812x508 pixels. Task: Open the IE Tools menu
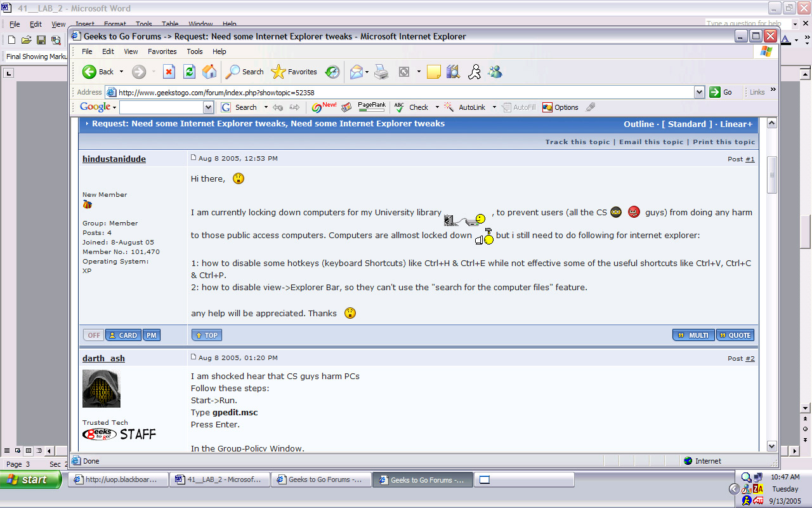pyautogui.click(x=195, y=51)
